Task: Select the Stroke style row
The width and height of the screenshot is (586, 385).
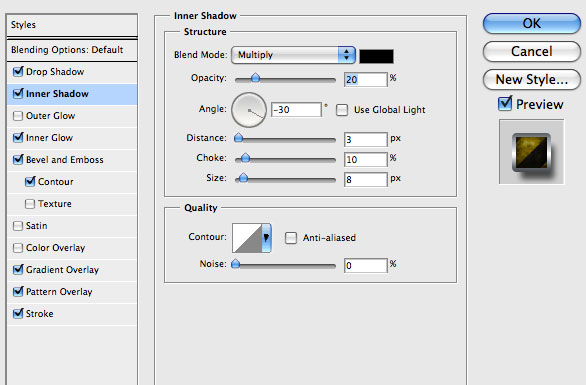Action: tap(72, 314)
